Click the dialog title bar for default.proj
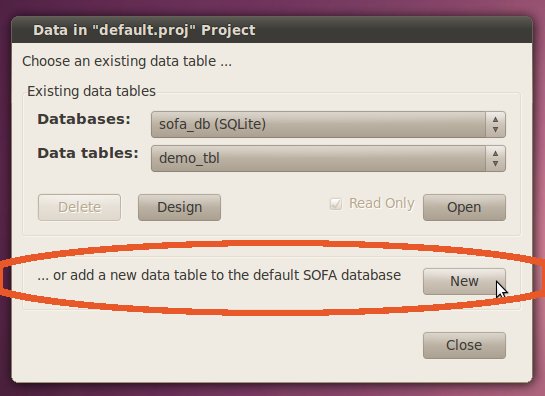The width and height of the screenshot is (545, 396). 272,30
